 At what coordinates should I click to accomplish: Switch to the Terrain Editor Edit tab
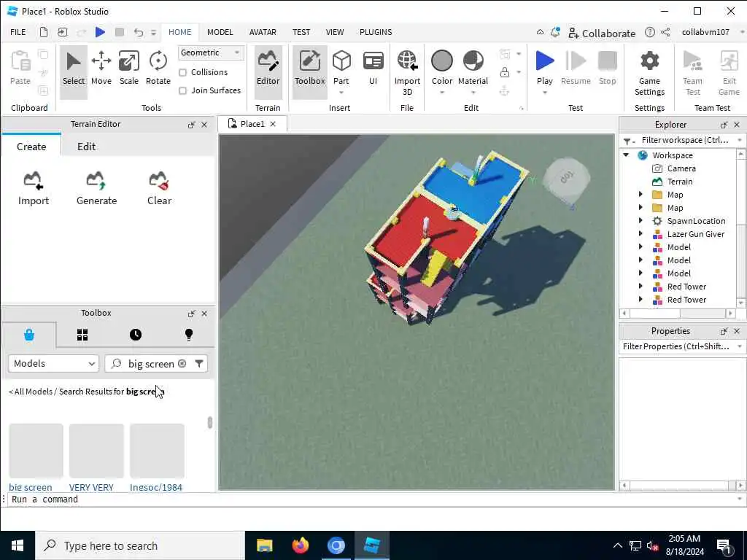(x=86, y=147)
